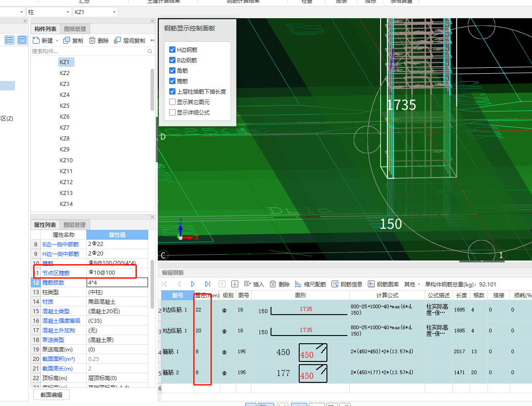Click the 复制 (Copy) component button
Image resolution: width=532 pixels, height=406 pixels.
tap(73, 41)
